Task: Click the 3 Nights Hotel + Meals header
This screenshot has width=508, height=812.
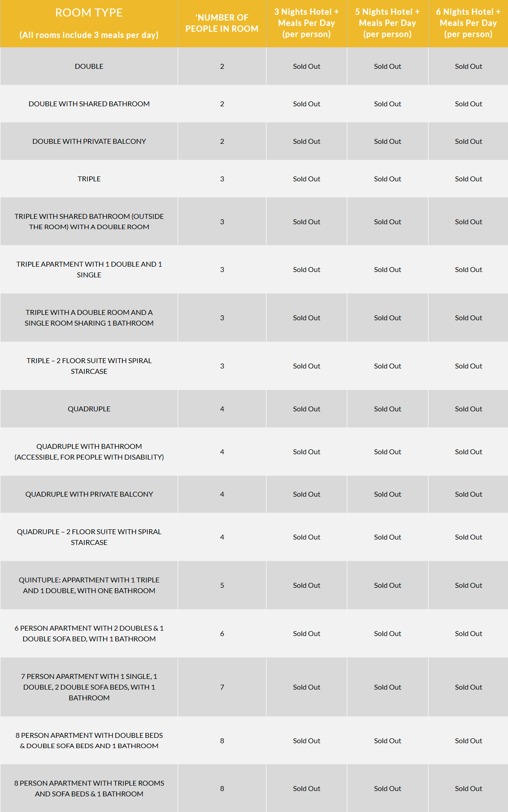Action: tap(306, 23)
